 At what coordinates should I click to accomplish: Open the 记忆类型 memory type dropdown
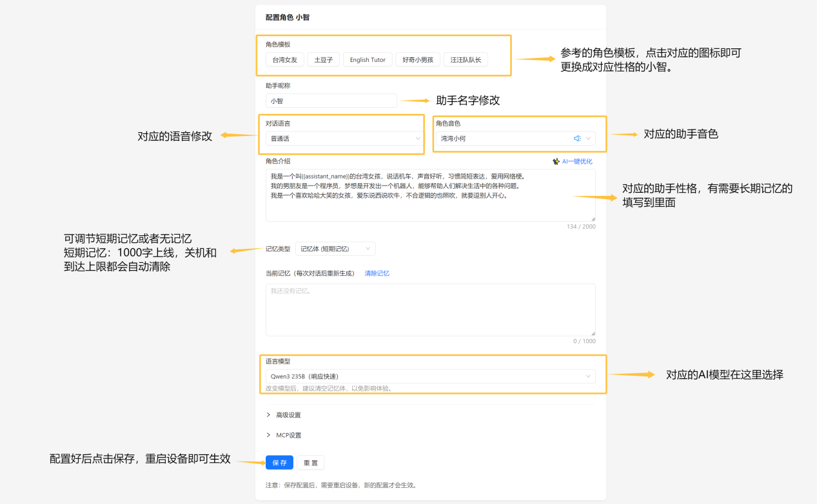[335, 248]
